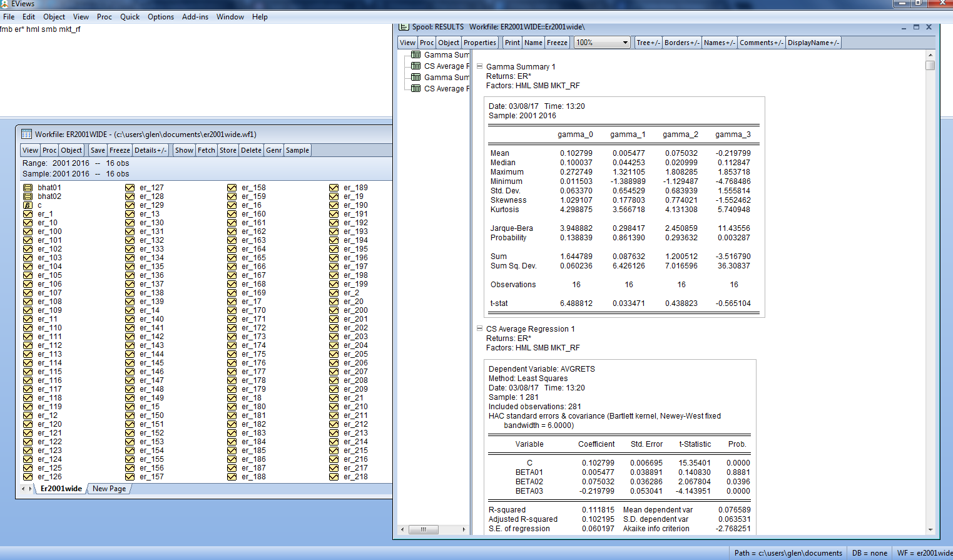Select the er_1 series icon
The image size is (953, 560).
(28, 214)
